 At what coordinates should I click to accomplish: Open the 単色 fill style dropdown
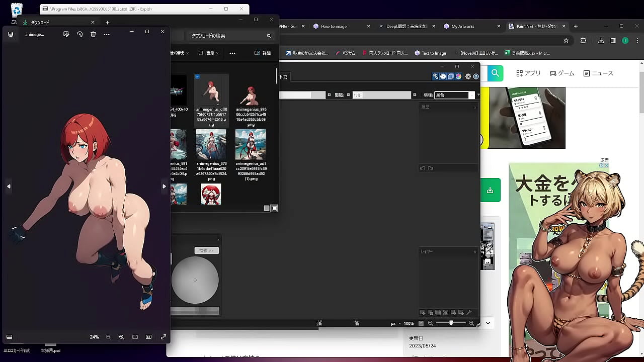coord(454,95)
